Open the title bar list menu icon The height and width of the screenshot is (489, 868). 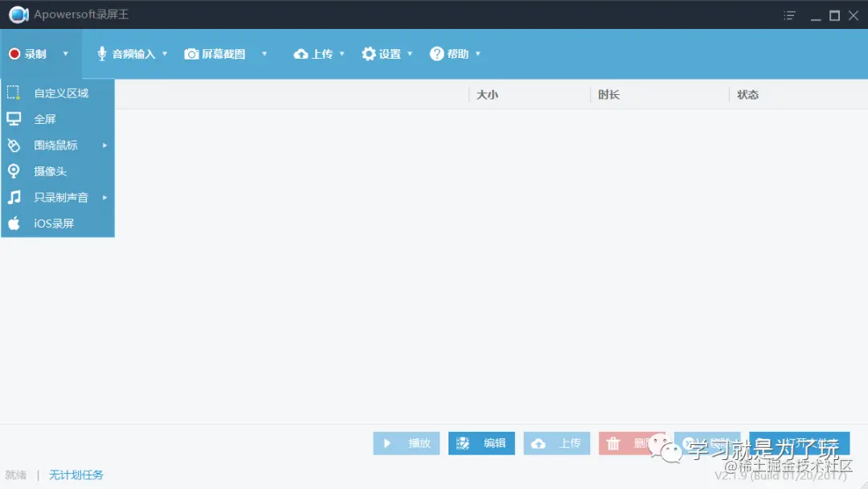(x=789, y=15)
